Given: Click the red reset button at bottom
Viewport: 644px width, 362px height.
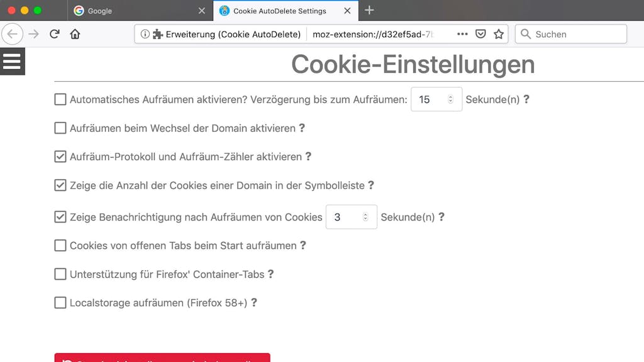Looking at the screenshot, I should (162, 358).
